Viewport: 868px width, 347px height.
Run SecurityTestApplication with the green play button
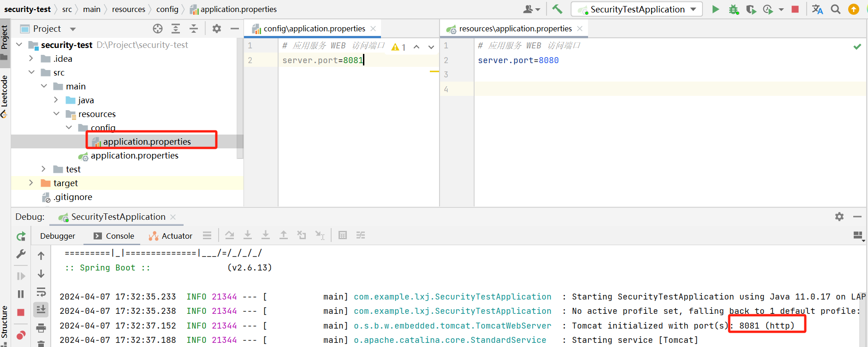click(x=715, y=9)
